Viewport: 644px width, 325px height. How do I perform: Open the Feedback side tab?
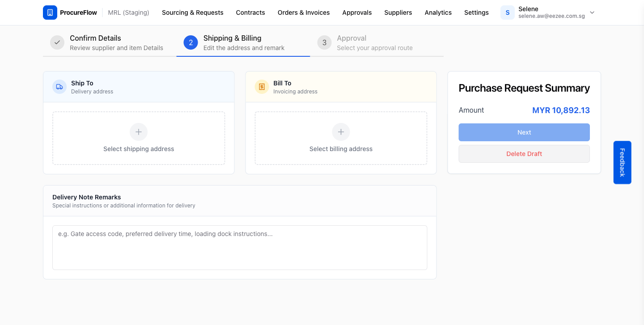point(622,162)
